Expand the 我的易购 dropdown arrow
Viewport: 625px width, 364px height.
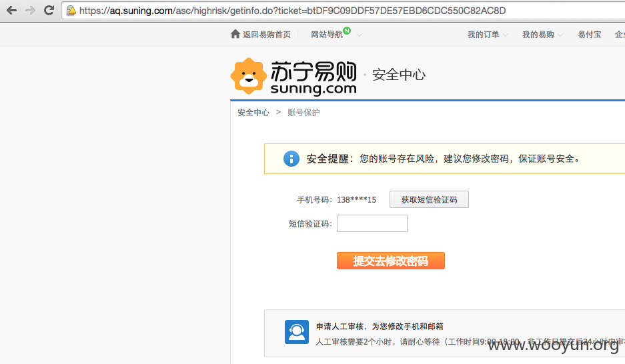[560, 35]
